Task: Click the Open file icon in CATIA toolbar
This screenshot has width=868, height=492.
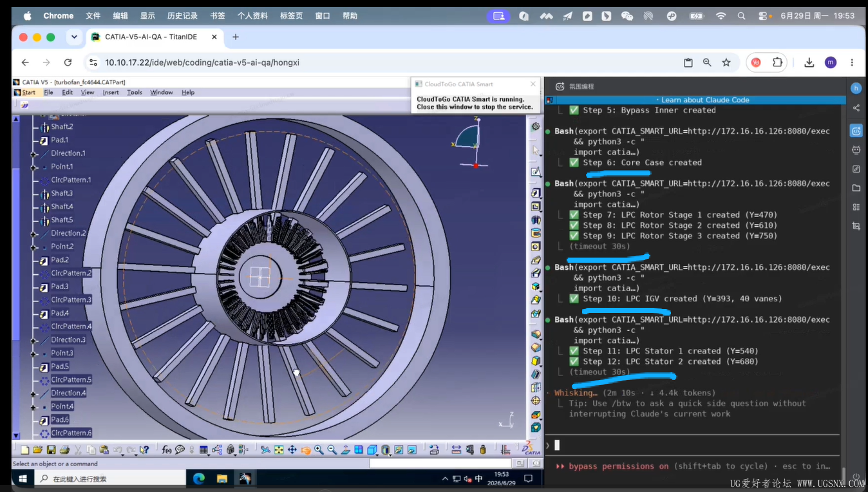Action: click(38, 449)
